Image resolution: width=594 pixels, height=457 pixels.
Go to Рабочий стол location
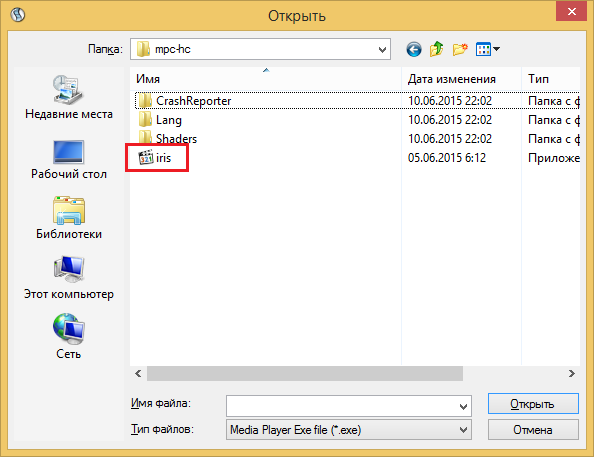[69, 159]
